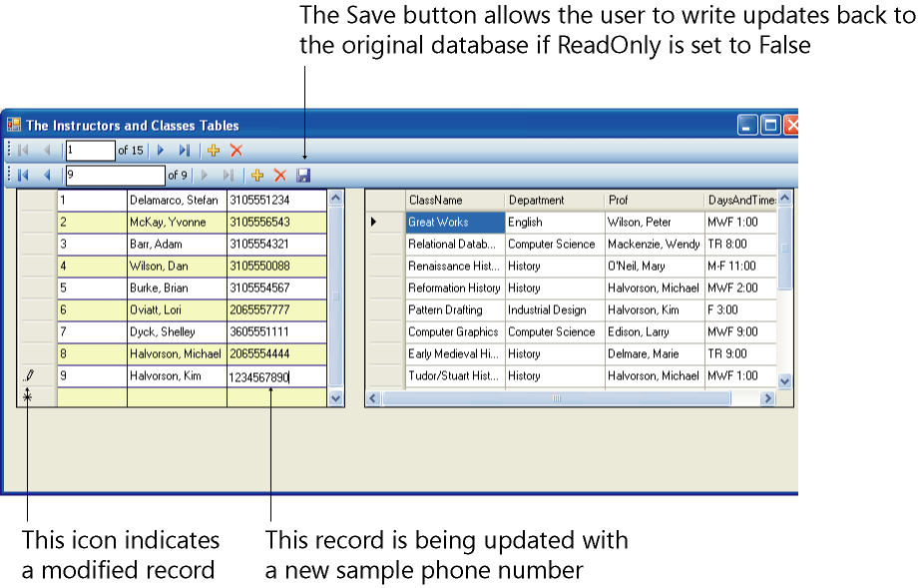The height and width of the screenshot is (588, 924).
Task: Click the phone cell containing 1234567890
Action: tap(275, 376)
